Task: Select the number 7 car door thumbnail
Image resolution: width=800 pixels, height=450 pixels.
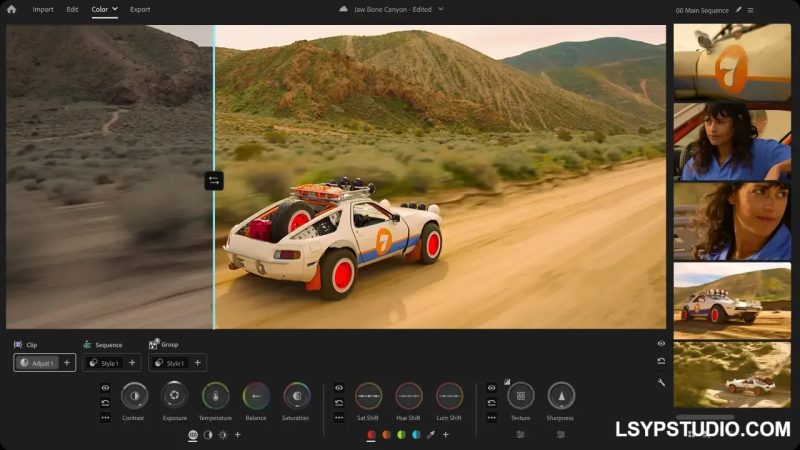Action: pos(732,62)
